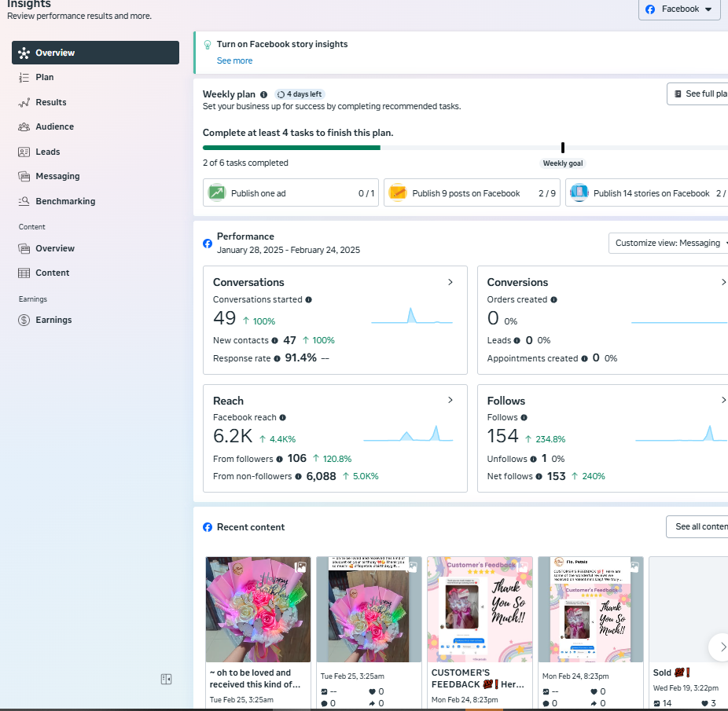Viewport: 728px width, 711px height.
Task: Click info icon next to Unfollows
Action: [534, 459]
